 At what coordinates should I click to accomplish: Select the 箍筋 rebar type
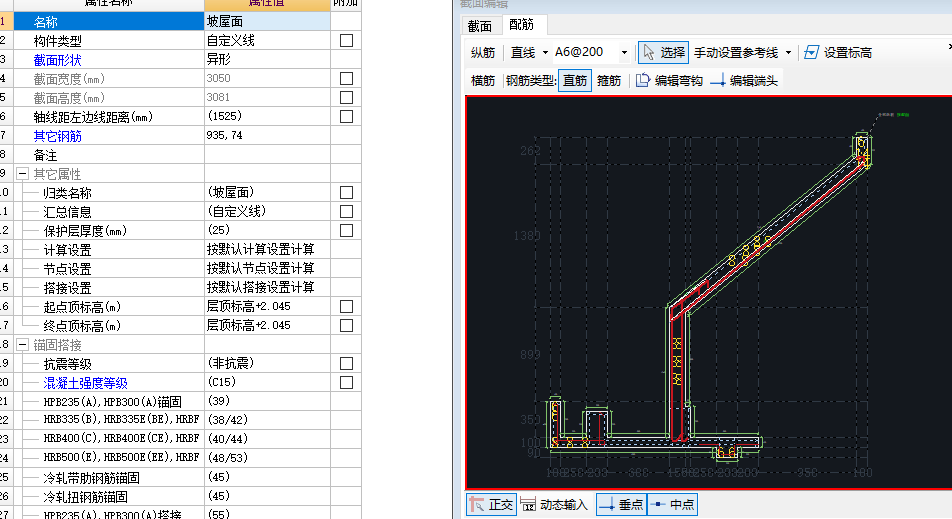609,80
